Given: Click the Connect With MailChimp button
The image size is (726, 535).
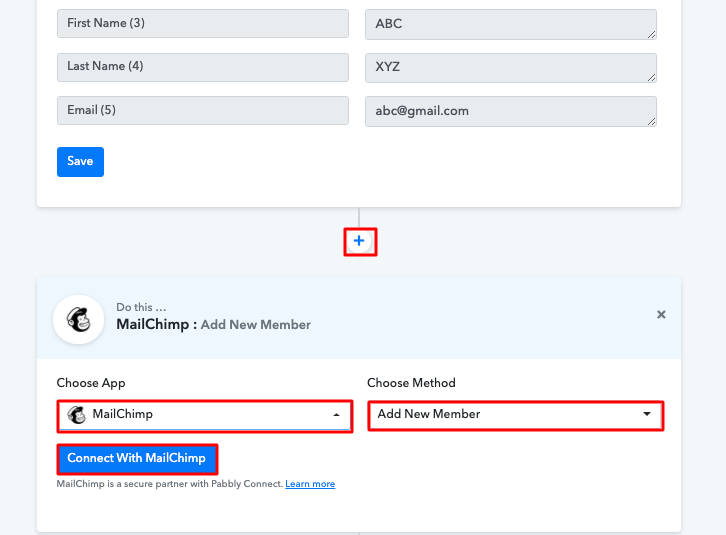Looking at the screenshot, I should [x=137, y=459].
